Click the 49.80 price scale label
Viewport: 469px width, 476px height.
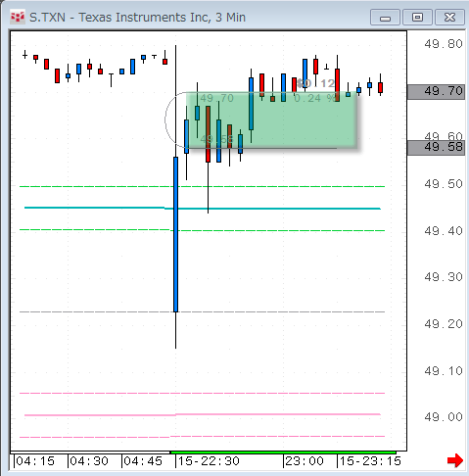(444, 44)
